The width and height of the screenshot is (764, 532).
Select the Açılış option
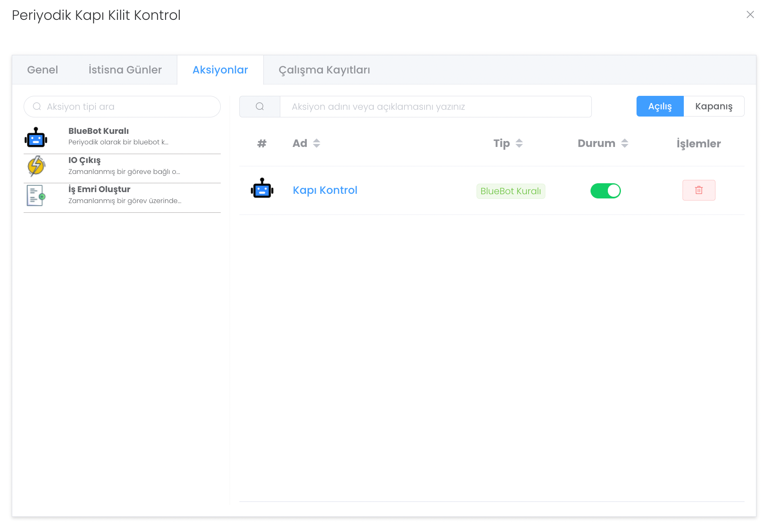(x=660, y=106)
